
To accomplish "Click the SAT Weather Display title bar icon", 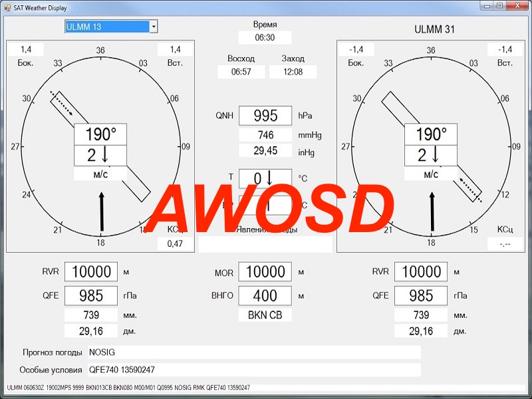I will [x=7, y=6].
